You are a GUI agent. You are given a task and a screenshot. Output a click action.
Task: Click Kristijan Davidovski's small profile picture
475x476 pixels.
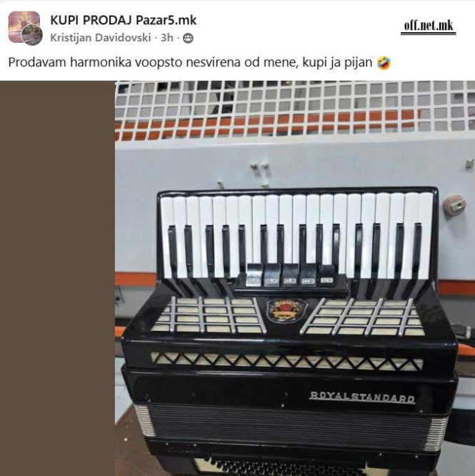[x=32, y=35]
